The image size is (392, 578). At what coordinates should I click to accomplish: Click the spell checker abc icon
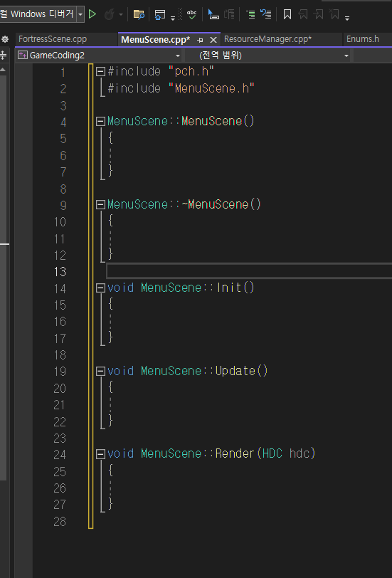click(x=191, y=14)
